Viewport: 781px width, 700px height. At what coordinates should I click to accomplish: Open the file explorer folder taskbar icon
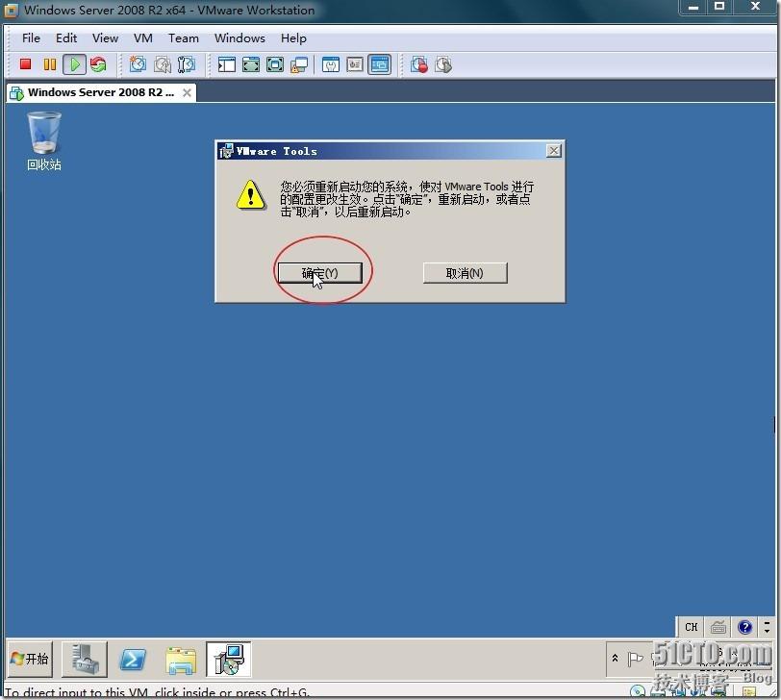(181, 661)
